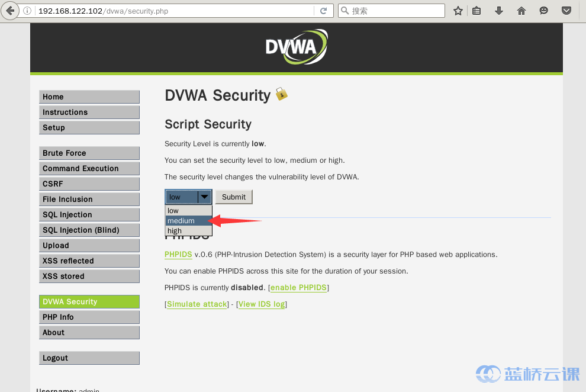Choose the medium option in dropdown list
Screen dimensions: 586x392
pos(188,220)
